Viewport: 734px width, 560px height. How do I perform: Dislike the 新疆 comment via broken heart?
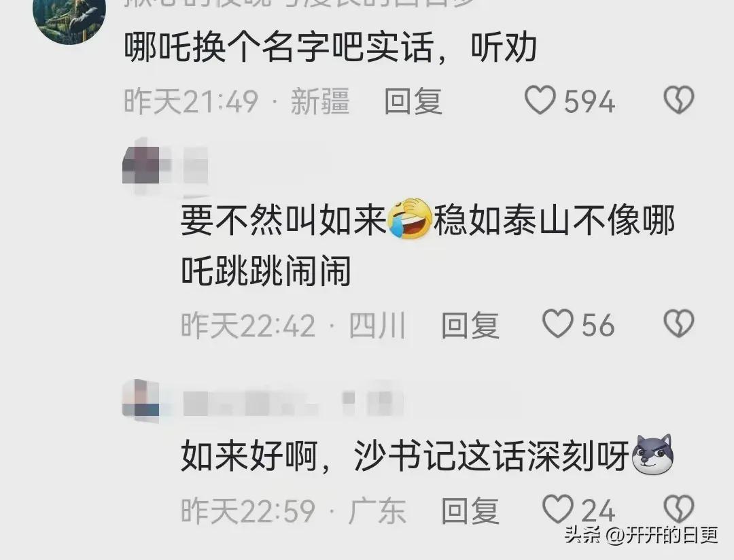pos(679,100)
